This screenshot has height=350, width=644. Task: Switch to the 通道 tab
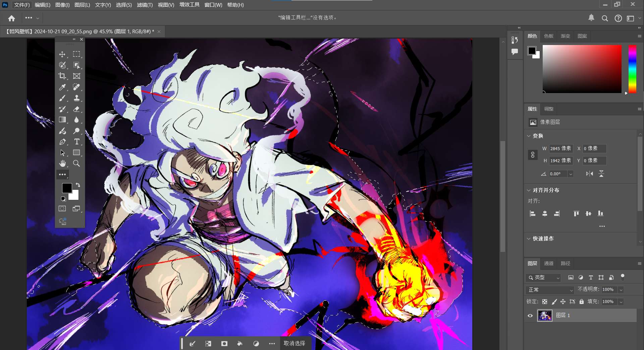pyautogui.click(x=549, y=263)
